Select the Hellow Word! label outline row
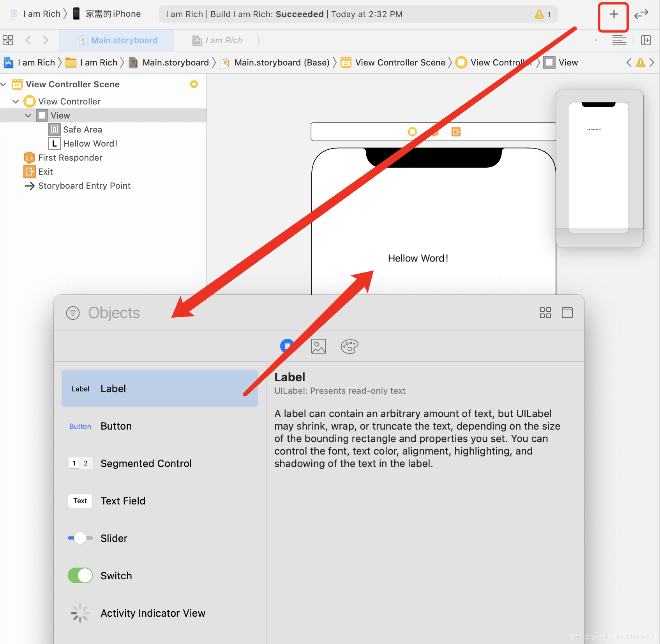This screenshot has width=660, height=644. pyautogui.click(x=103, y=143)
